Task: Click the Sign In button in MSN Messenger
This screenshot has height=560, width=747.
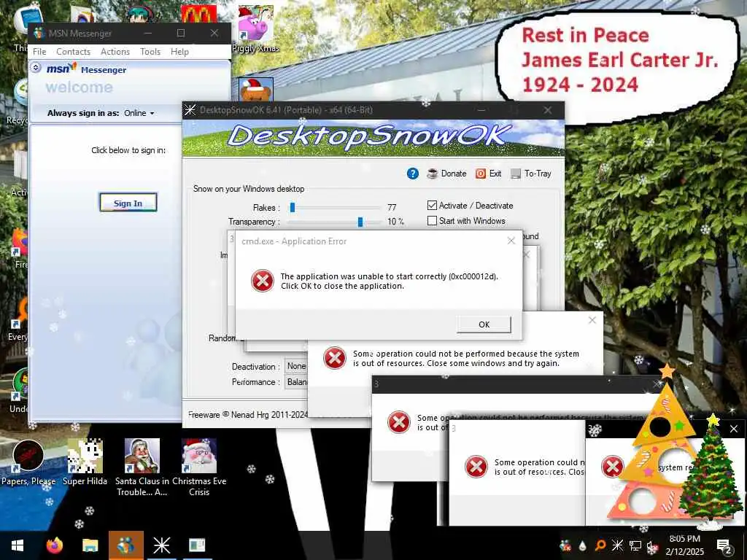Action: (128, 203)
